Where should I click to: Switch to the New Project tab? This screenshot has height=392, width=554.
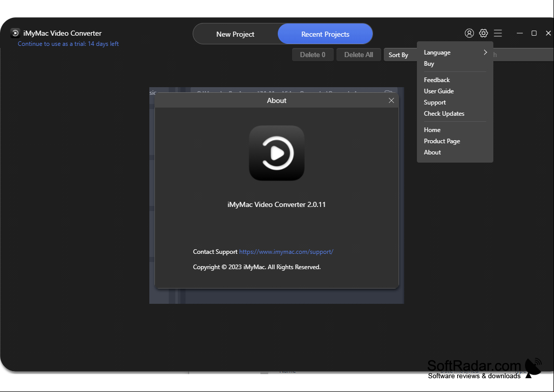(235, 34)
